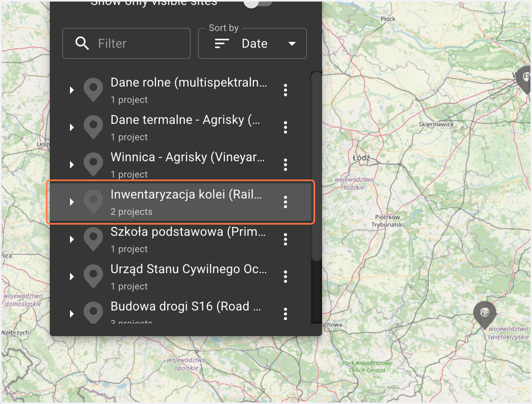Click the magnifier icon in Filter field
This screenshot has width=532, height=404.
click(x=82, y=43)
